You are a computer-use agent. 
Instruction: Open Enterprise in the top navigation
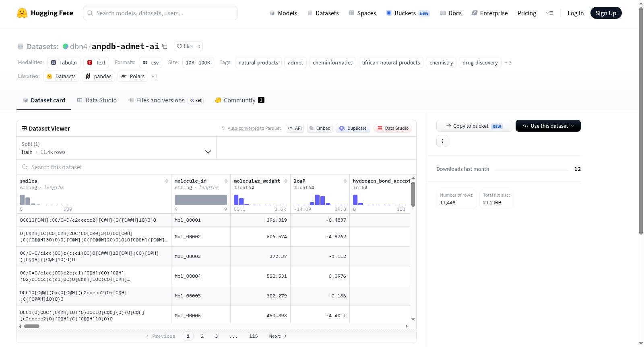pyautogui.click(x=489, y=13)
